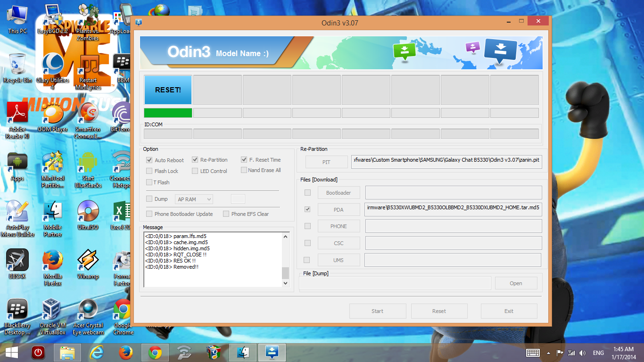
Task: Launch Restart MiniLyrics shortcut
Action: coord(88,72)
